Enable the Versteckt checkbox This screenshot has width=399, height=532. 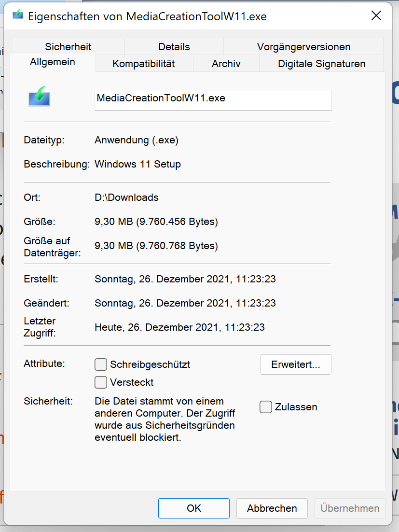tap(101, 382)
